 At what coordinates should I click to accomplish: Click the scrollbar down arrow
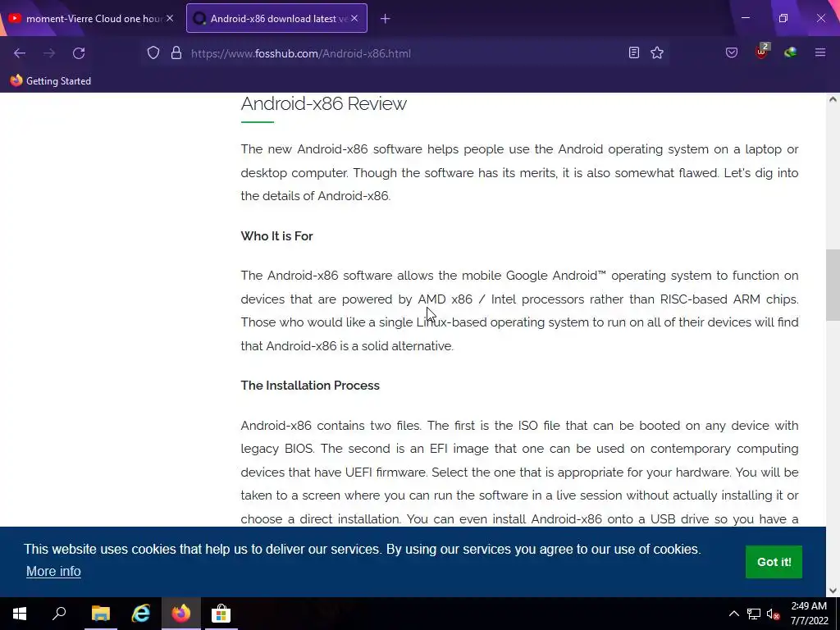pyautogui.click(x=833, y=591)
